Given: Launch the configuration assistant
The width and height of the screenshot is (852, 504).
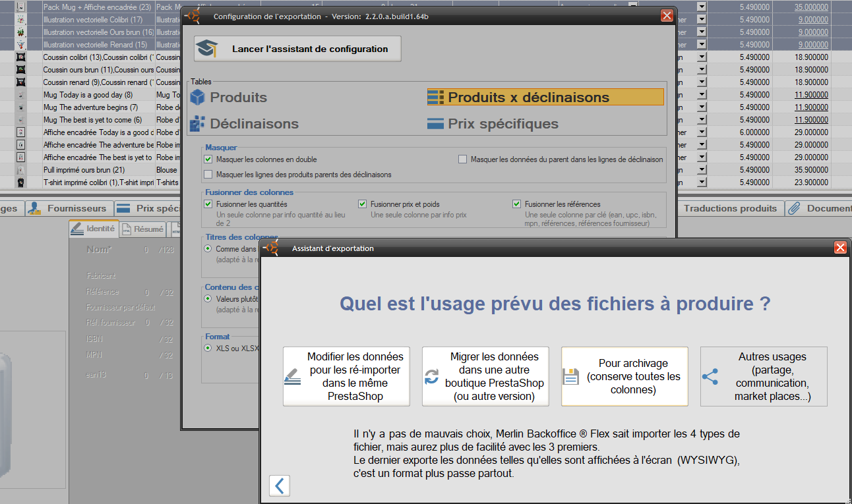Looking at the screenshot, I should [297, 49].
